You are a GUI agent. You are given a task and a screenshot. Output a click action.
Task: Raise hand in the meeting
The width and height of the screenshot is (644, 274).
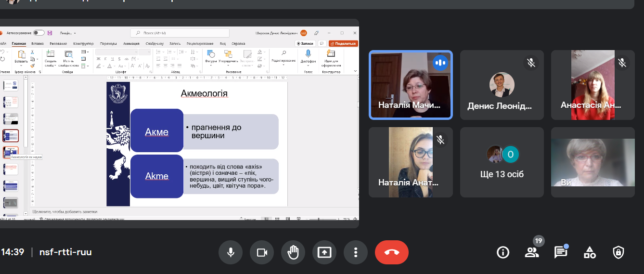click(293, 252)
